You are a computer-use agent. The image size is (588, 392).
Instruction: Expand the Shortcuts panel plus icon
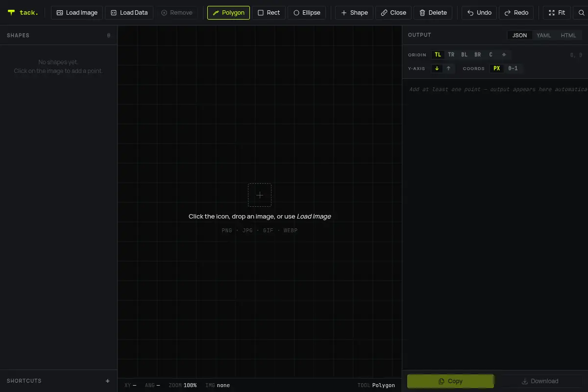click(x=108, y=381)
